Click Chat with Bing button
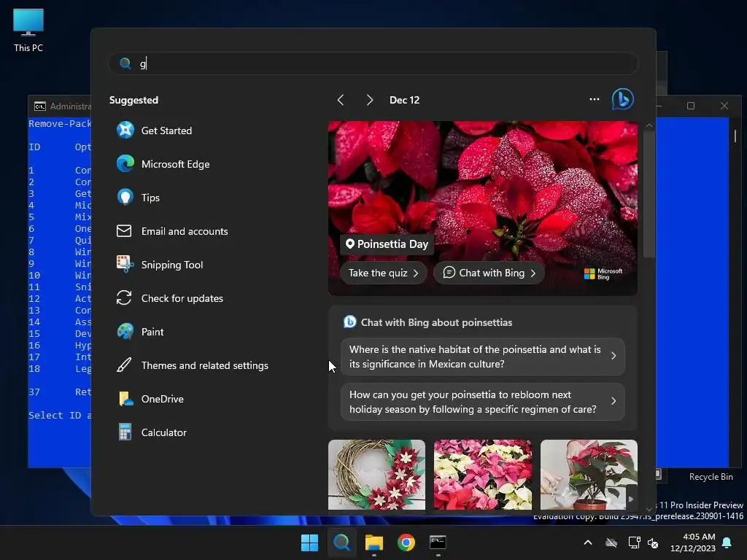This screenshot has width=747, height=560. point(489,273)
